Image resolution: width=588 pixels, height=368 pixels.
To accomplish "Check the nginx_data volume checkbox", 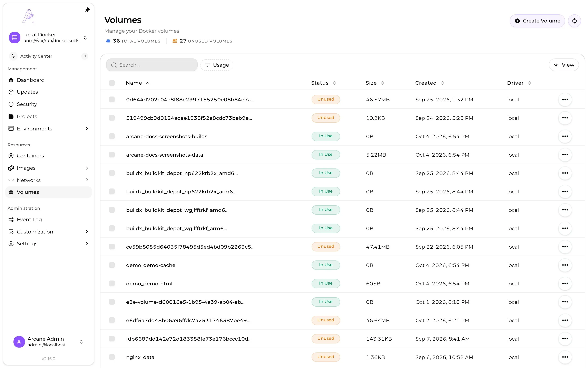I will point(112,357).
